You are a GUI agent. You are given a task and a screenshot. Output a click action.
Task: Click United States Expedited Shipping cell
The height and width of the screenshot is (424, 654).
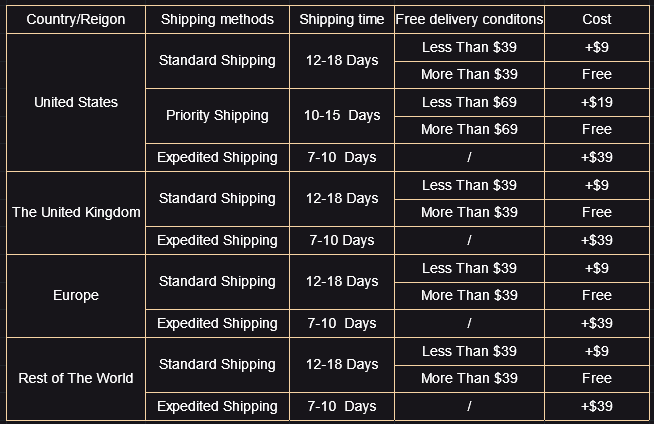[217, 158]
